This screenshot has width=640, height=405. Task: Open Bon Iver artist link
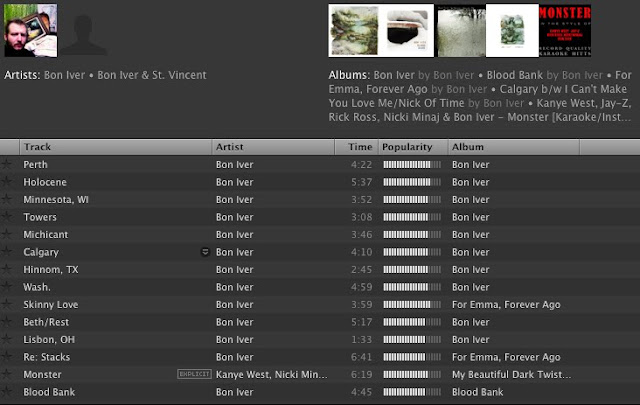tap(64, 75)
